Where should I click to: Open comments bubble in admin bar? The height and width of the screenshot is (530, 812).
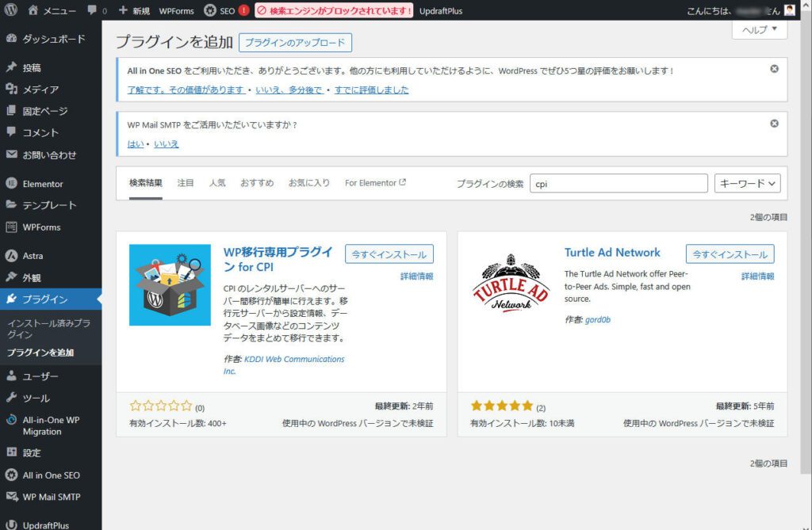[x=97, y=10]
